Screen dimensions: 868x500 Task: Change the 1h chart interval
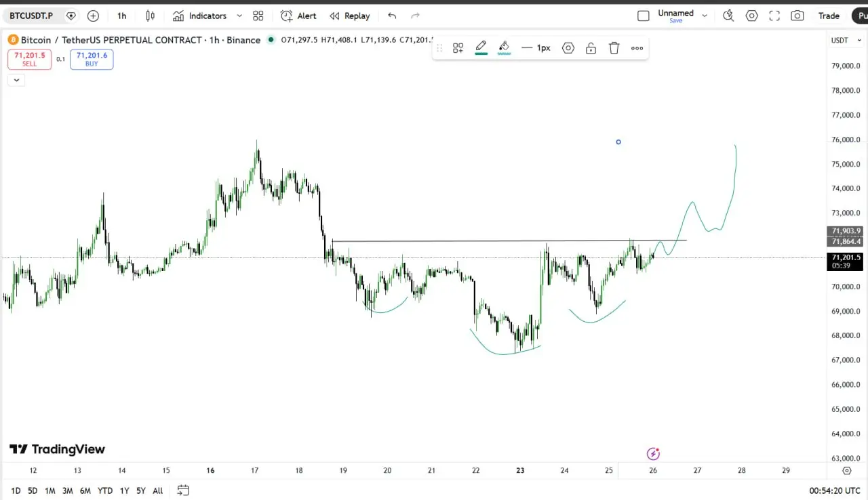pyautogui.click(x=121, y=16)
